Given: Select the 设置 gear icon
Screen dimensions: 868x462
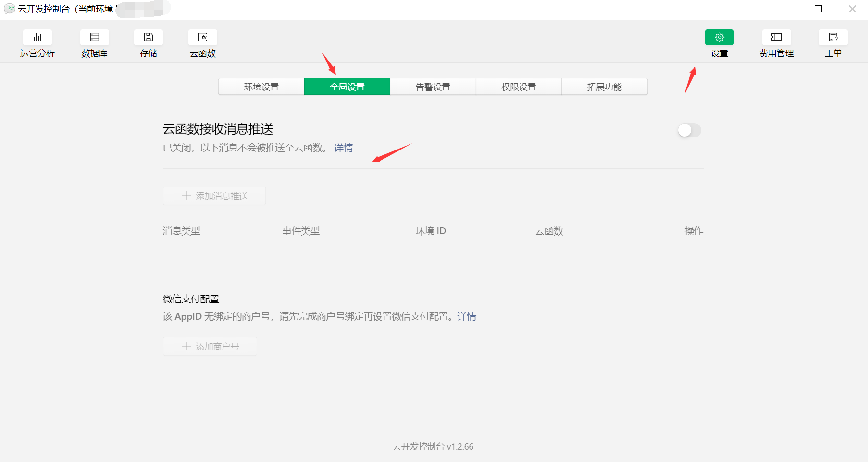Looking at the screenshot, I should [719, 37].
